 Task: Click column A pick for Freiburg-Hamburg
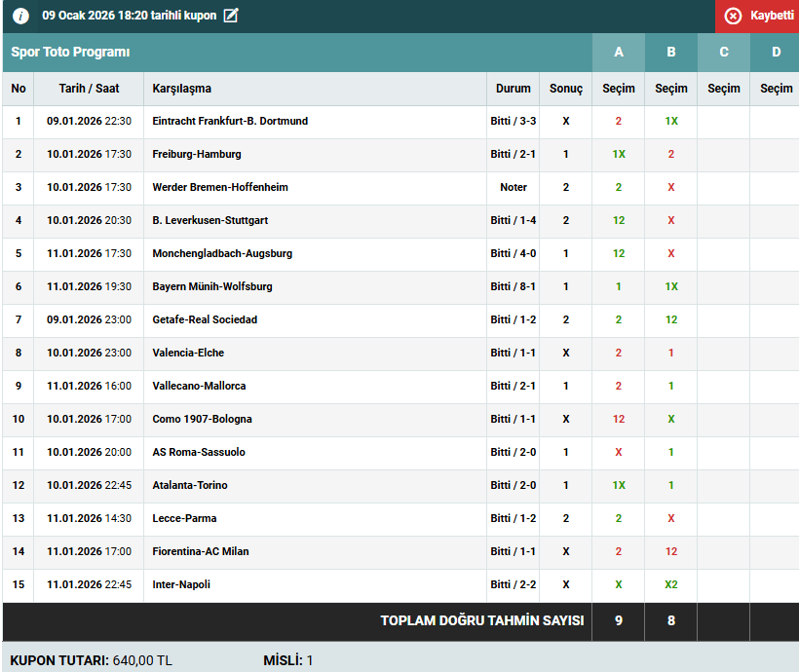(619, 155)
